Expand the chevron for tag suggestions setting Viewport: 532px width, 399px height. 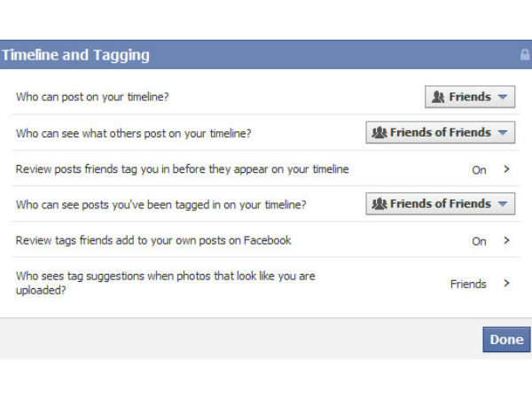[x=507, y=284]
